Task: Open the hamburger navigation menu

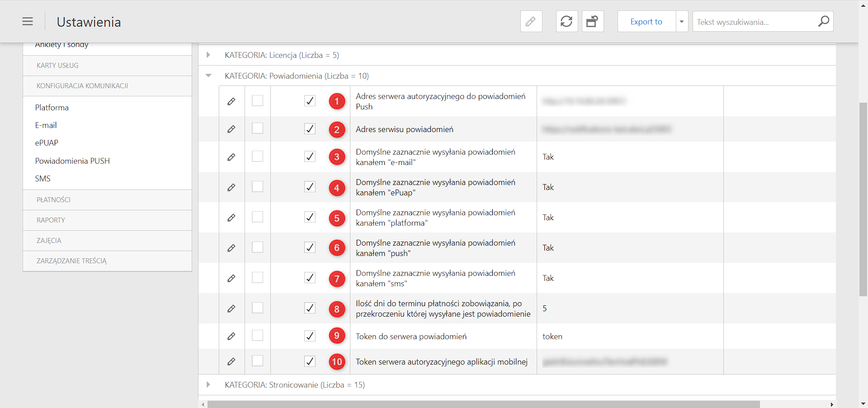Action: (x=28, y=21)
